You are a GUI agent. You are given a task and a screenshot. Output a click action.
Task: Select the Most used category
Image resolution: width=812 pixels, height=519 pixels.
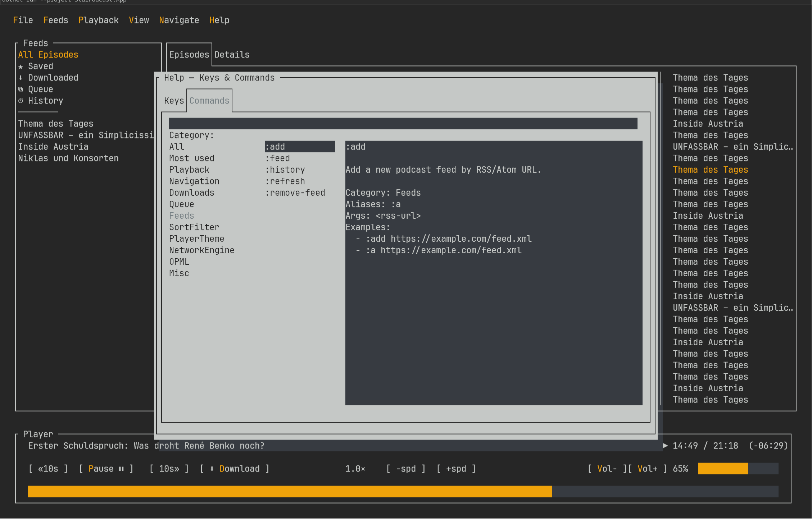(192, 158)
